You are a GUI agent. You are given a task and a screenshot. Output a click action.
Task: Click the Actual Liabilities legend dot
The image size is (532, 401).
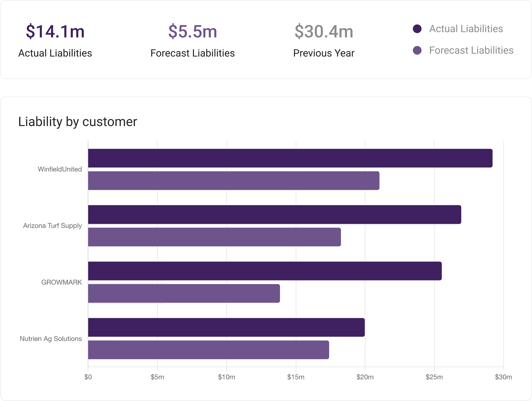[x=417, y=29]
